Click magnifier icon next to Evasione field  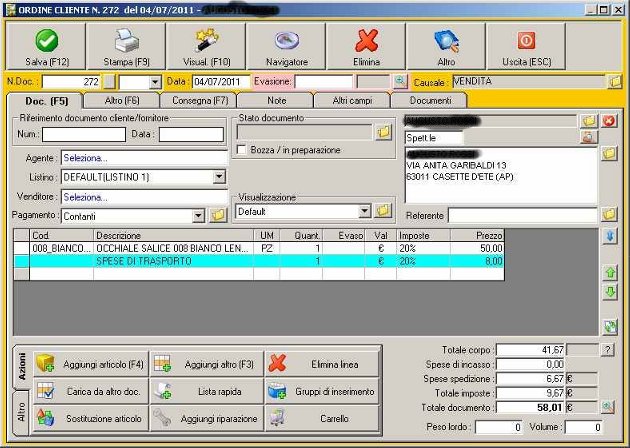tap(400, 82)
